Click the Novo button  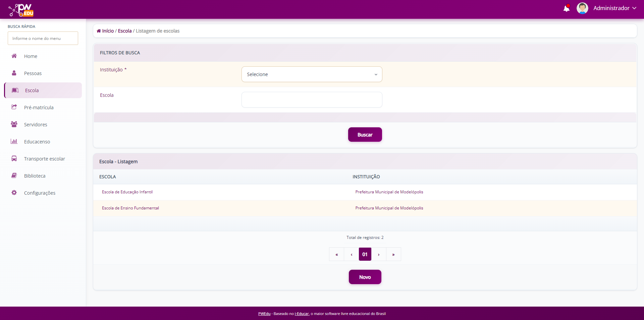coord(365,277)
